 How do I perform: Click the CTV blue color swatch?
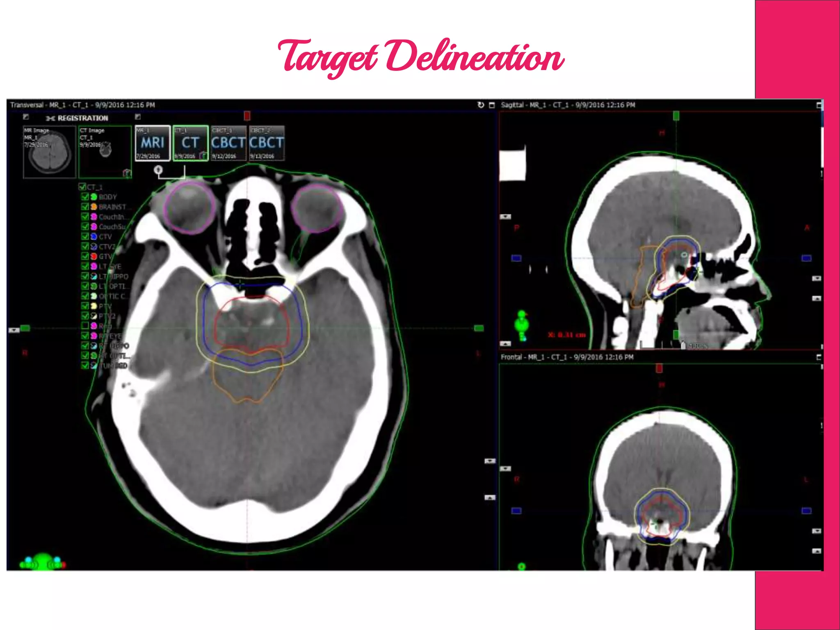click(94, 237)
